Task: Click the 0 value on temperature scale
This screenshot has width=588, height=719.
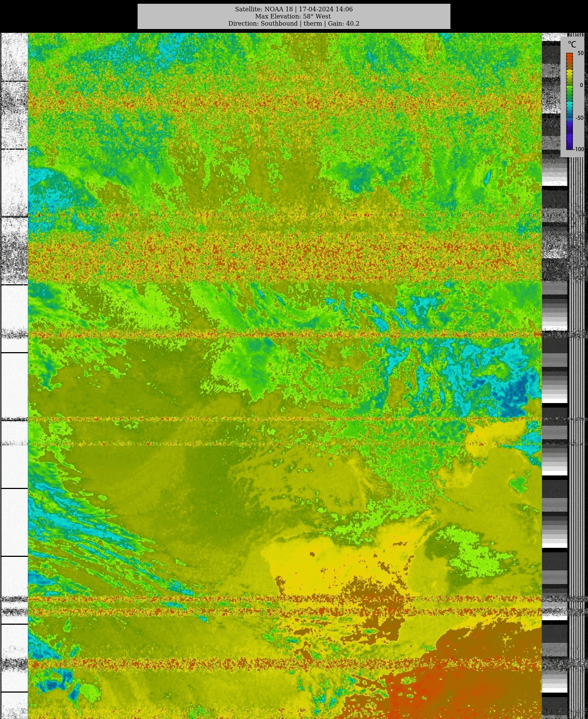Action: (582, 85)
